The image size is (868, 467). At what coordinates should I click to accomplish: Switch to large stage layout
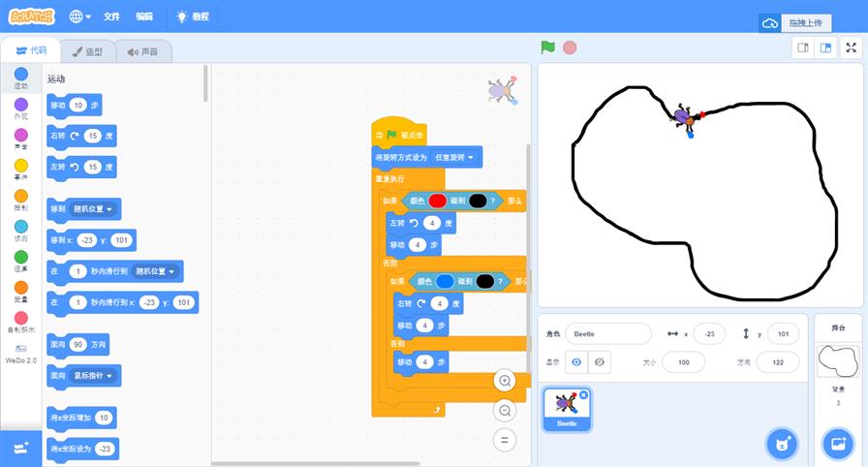tap(826, 47)
